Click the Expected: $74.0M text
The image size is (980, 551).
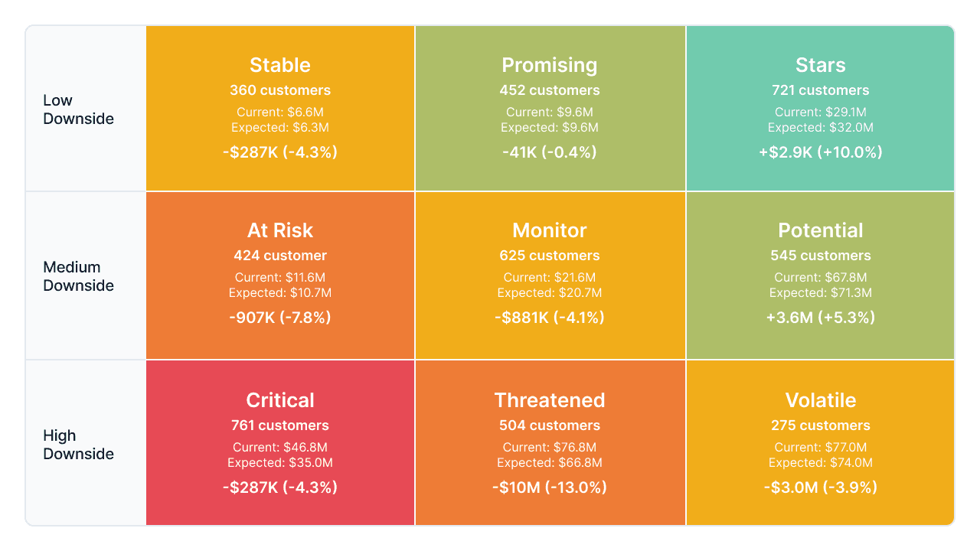coord(820,463)
